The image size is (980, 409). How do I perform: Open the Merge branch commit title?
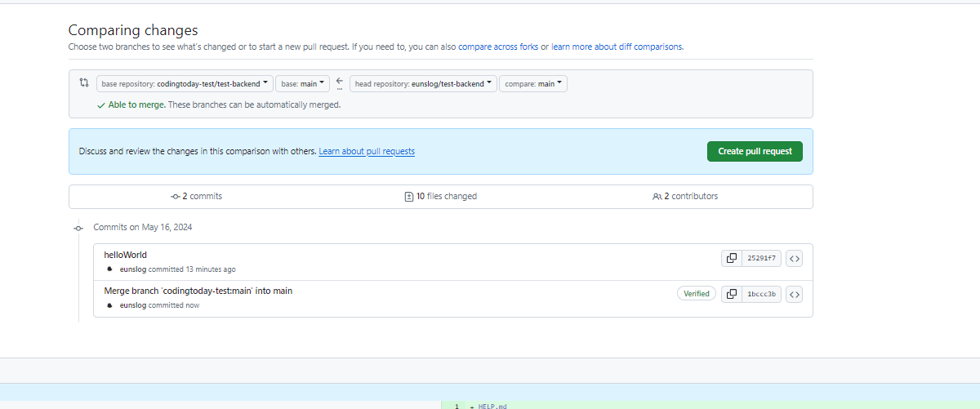tap(198, 291)
